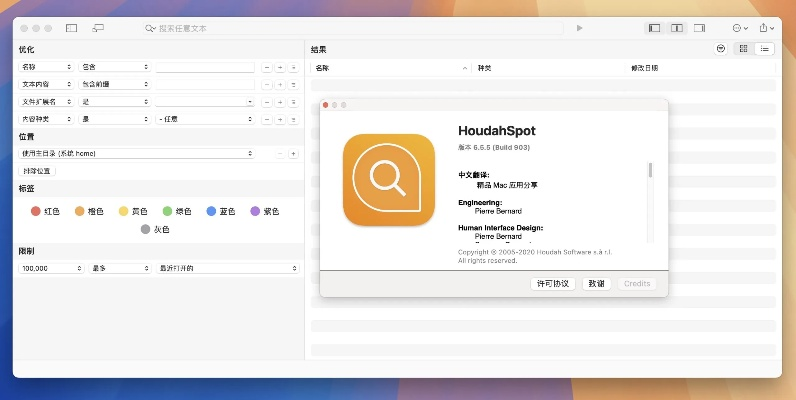This screenshot has height=400, width=796.
Task: Toggle the 红色 (red) tag filter
Action: (46, 211)
